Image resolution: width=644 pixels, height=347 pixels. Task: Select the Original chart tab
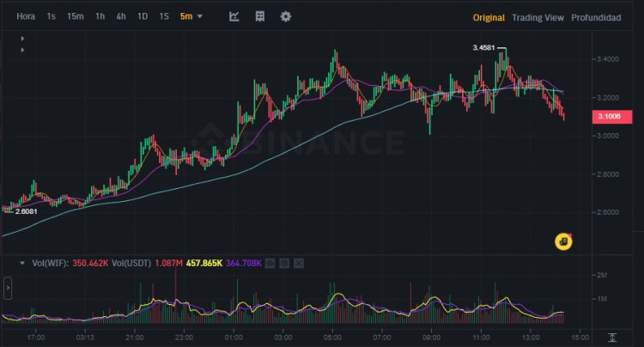click(488, 17)
